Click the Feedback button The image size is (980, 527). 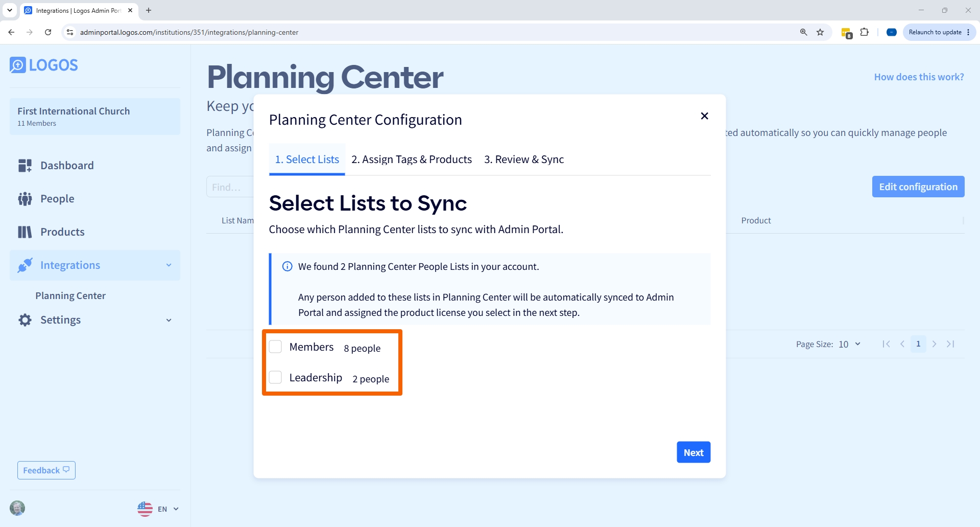click(46, 470)
